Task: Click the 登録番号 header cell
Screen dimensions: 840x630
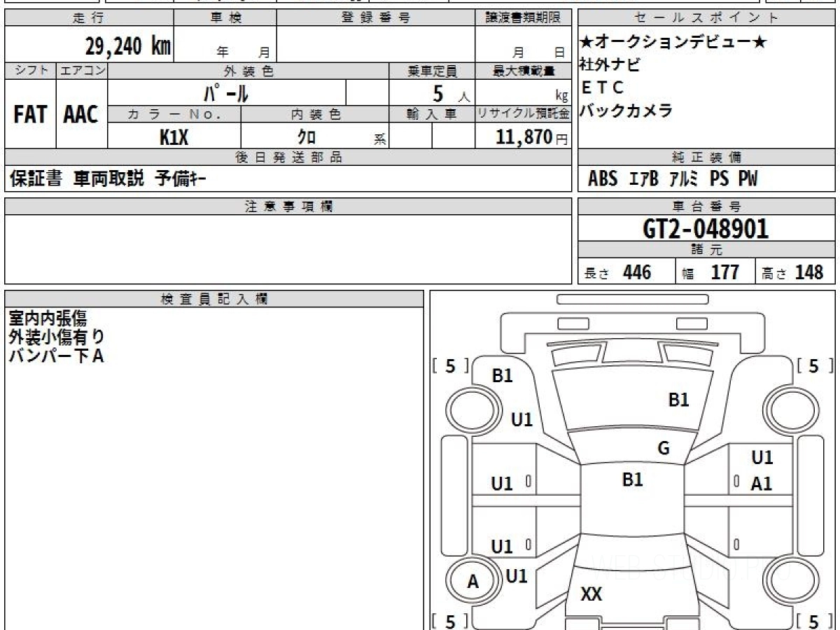Action: 376,18
